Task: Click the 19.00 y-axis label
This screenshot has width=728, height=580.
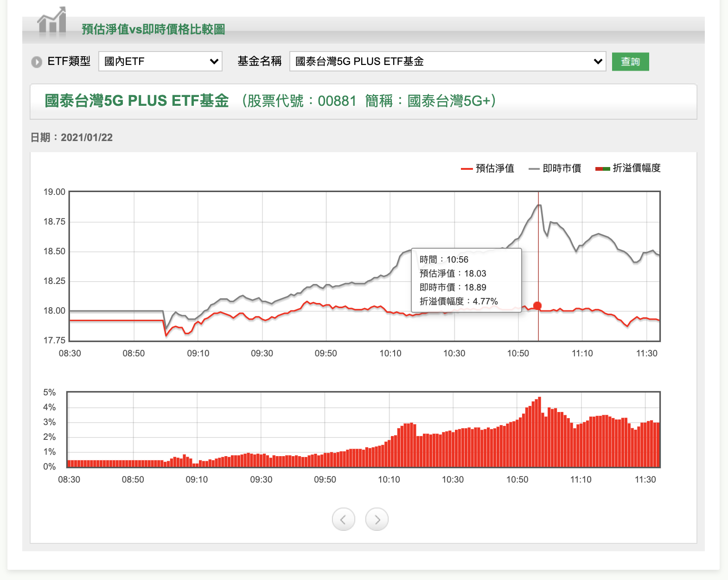Action: point(54,192)
